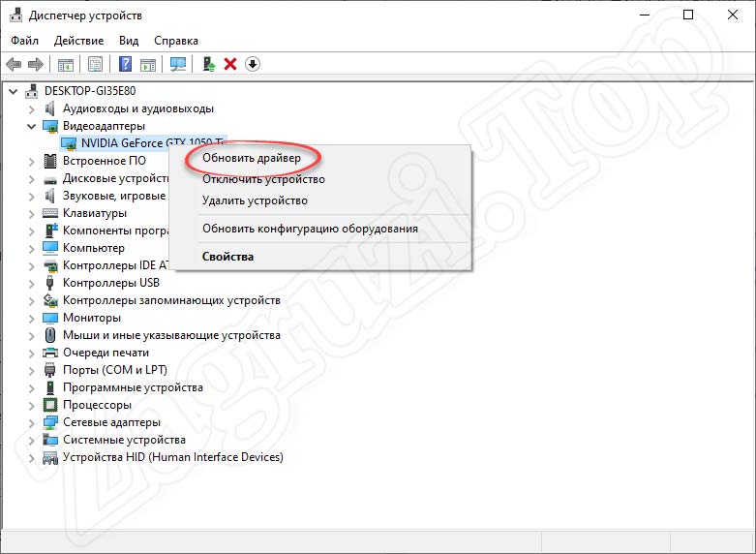The image size is (756, 554).
Task: Choose Обновить конфигурацию оборудования menu item
Action: point(310,229)
